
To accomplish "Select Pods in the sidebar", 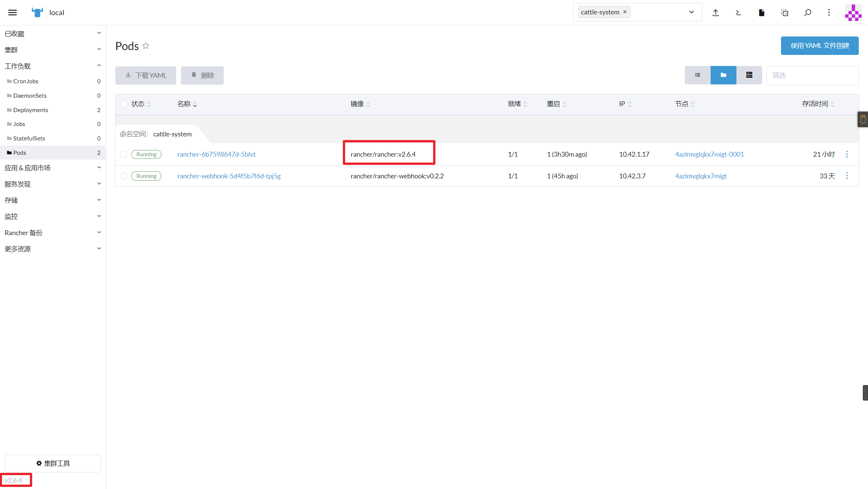I will coord(53,153).
